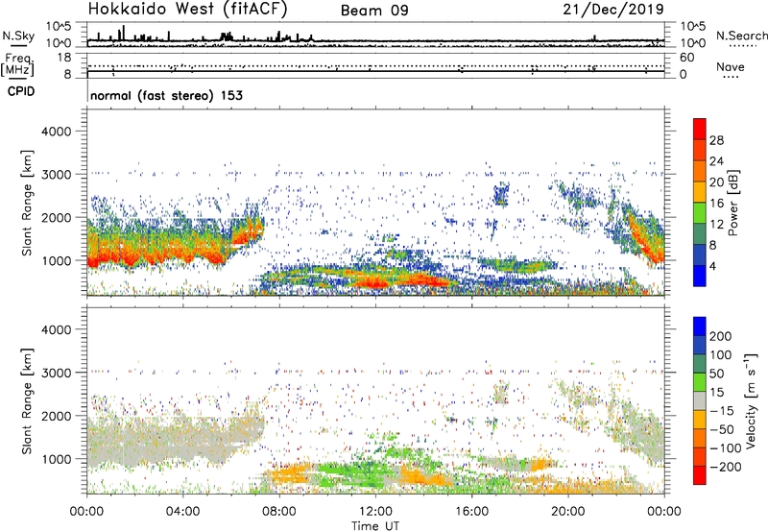The height and width of the screenshot is (532, 768).
Task: Click the 'Time UT' axis title
Action: coord(375,525)
